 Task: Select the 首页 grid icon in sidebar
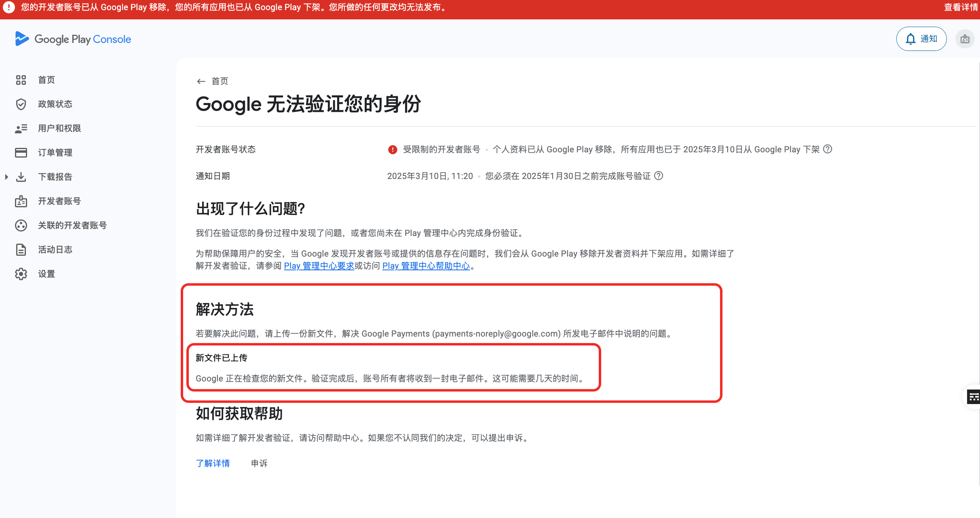click(x=21, y=80)
